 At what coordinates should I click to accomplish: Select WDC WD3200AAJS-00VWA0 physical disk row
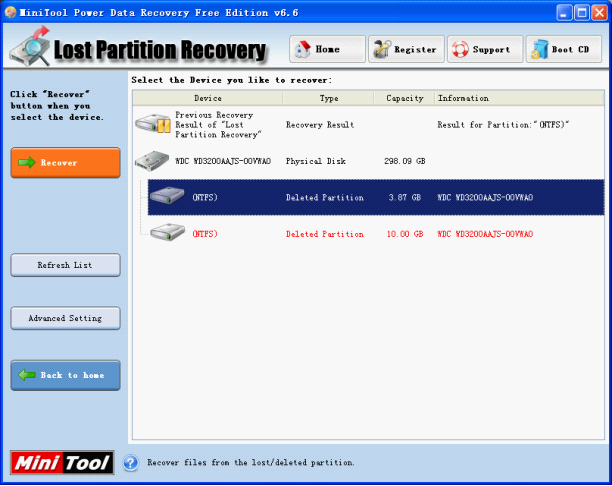(x=368, y=161)
